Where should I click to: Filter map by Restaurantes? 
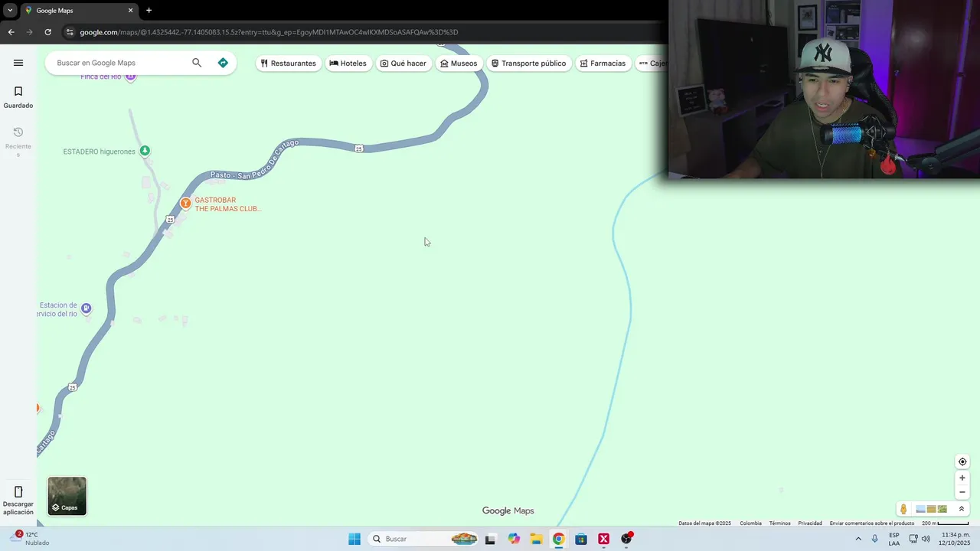tap(289, 64)
